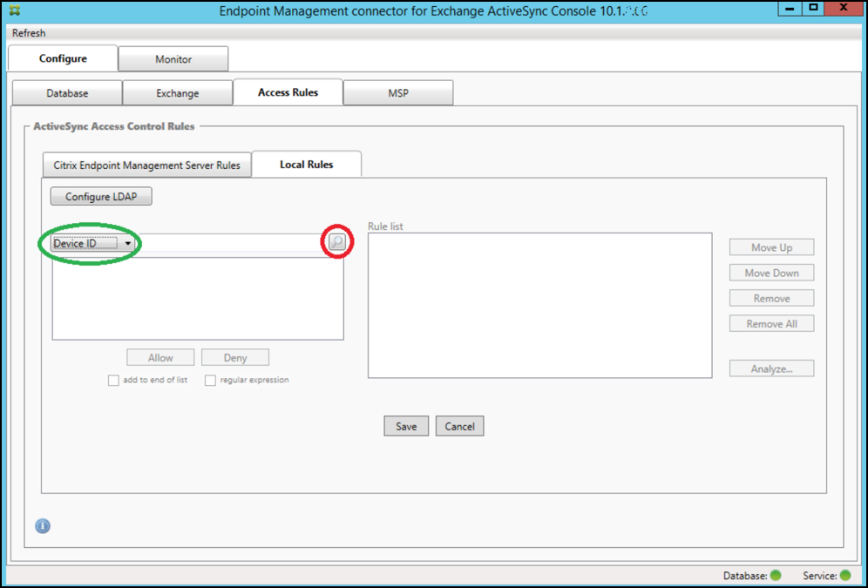The width and height of the screenshot is (868, 588).
Task: Open the Refresh menu
Action: [x=29, y=33]
